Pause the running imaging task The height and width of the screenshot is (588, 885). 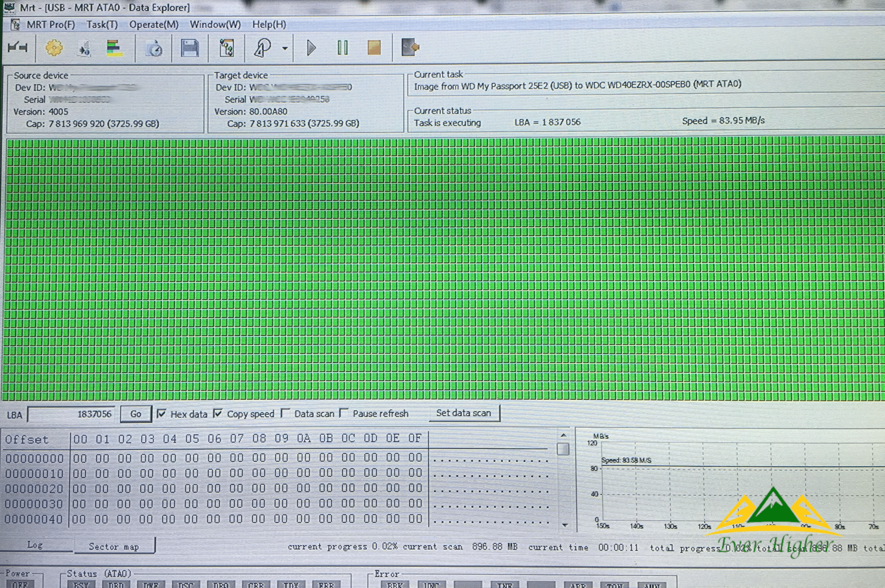[x=342, y=48]
